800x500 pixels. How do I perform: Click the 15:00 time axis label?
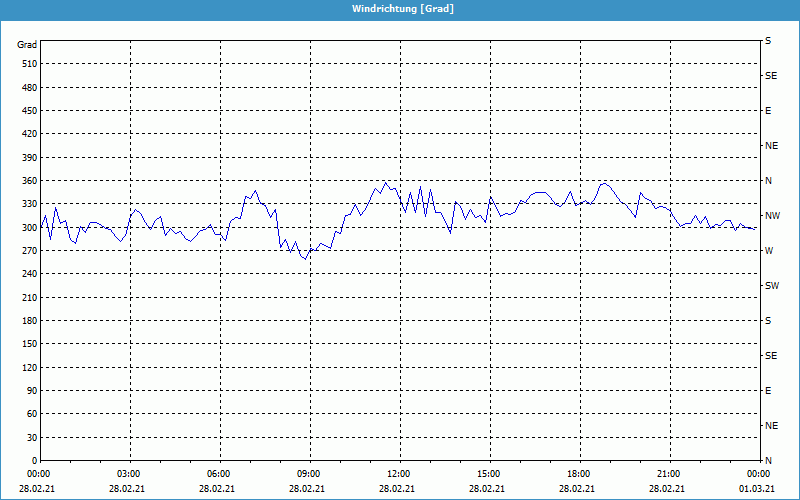[489, 474]
